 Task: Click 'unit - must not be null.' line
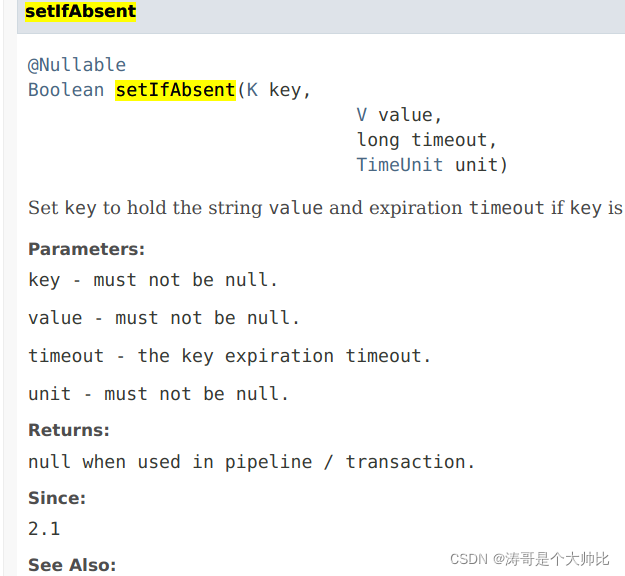[158, 394]
